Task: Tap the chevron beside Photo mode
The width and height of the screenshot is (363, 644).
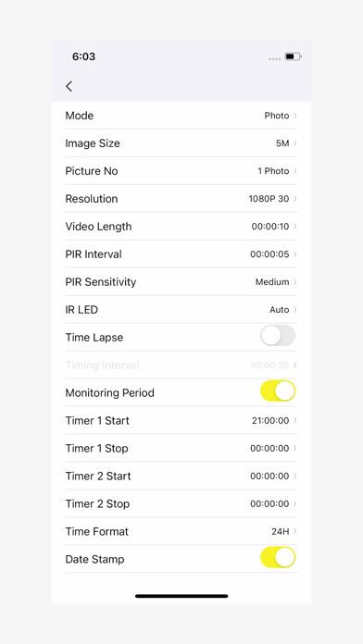Action: point(295,116)
